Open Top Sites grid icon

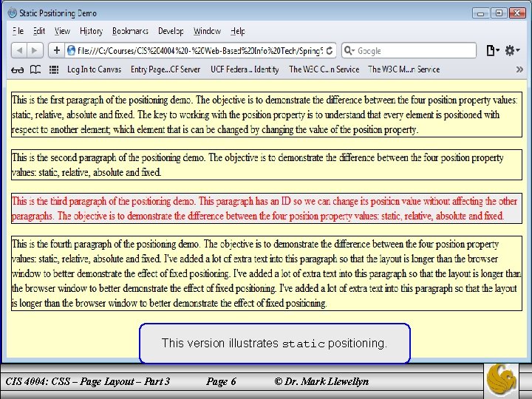54,69
